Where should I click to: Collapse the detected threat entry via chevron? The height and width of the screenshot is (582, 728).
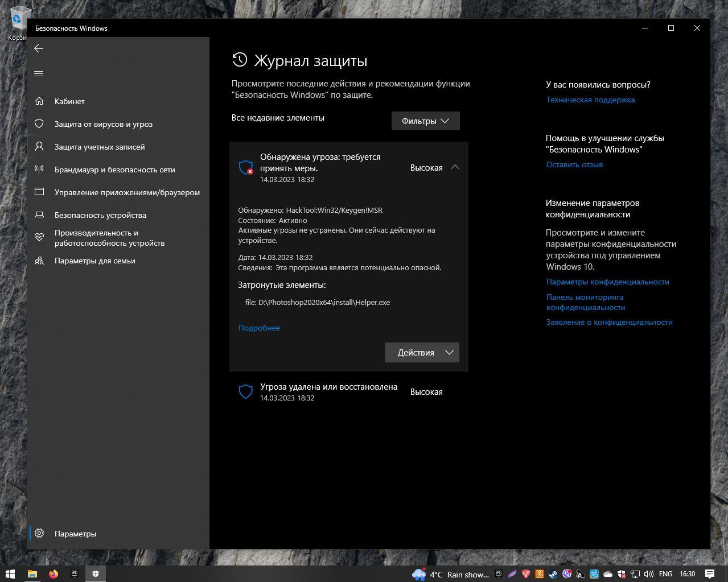[455, 167]
